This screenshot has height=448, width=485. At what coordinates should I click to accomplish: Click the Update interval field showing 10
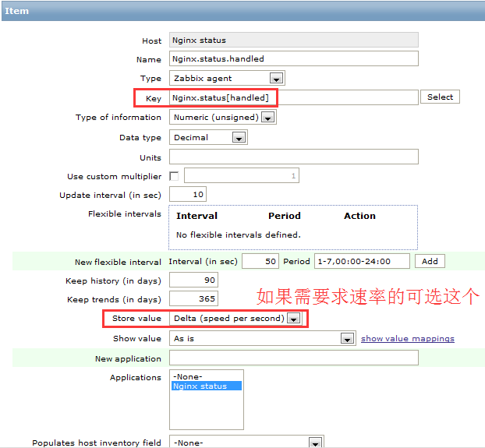pos(188,194)
